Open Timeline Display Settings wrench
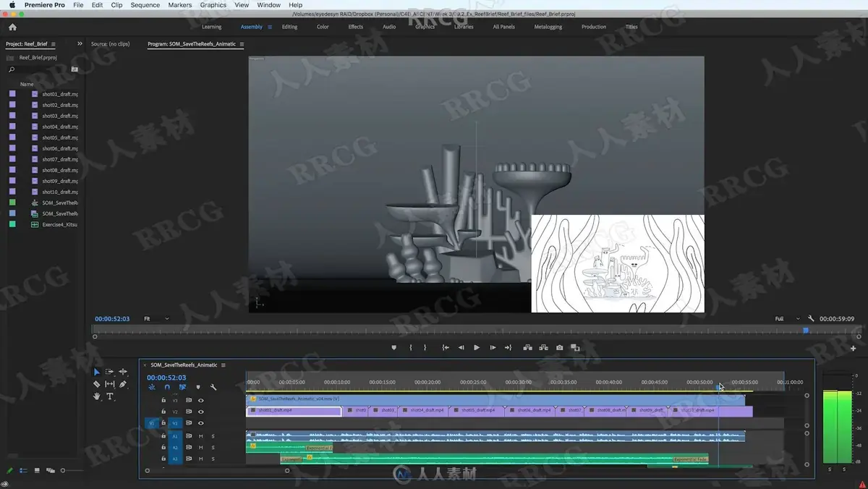The height and width of the screenshot is (489, 868). (213, 387)
